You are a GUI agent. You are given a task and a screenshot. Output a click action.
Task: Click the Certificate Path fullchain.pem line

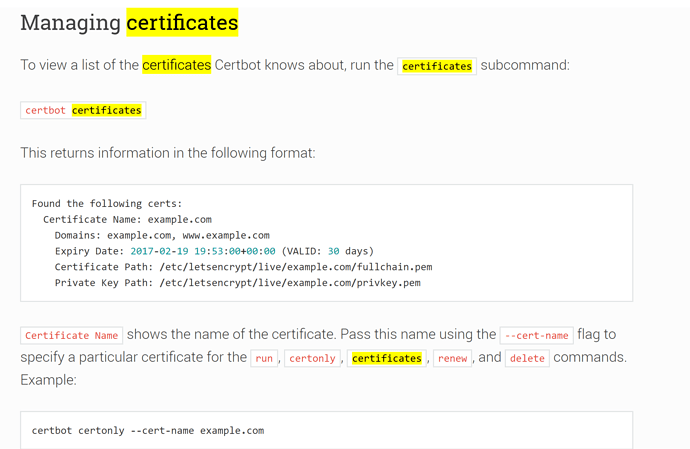(243, 267)
